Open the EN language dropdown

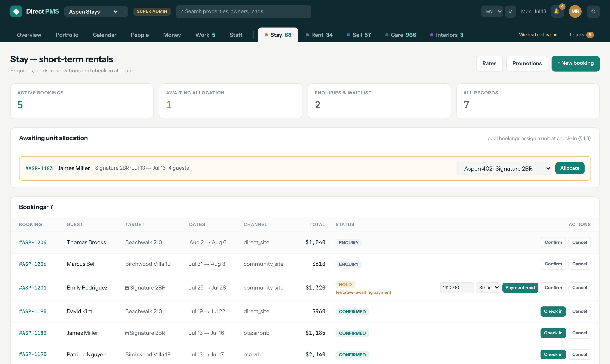tap(492, 11)
